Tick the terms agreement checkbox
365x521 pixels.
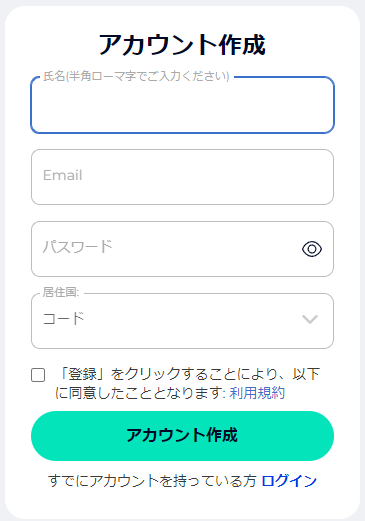38,375
